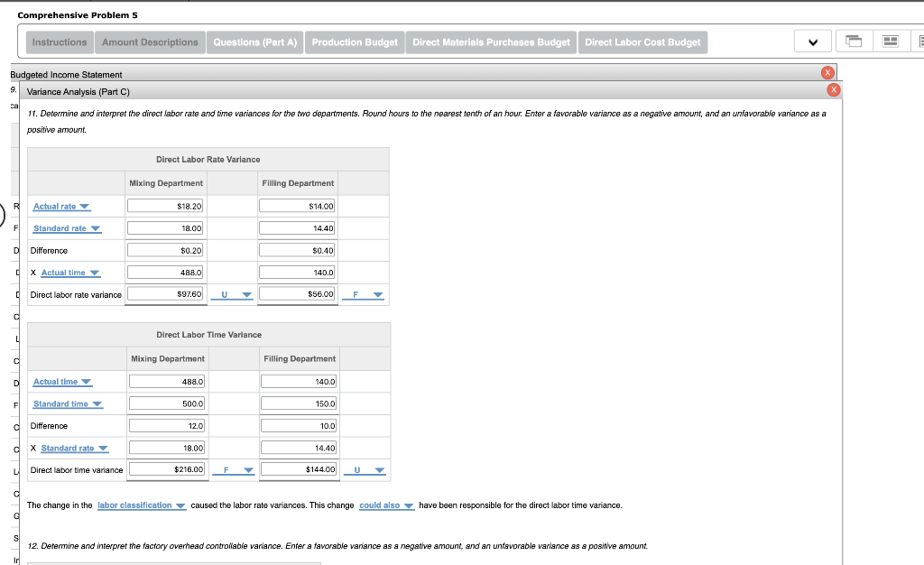Edit Mixing rate difference field $0.20
Screen dimensions: 924x565
(165, 250)
